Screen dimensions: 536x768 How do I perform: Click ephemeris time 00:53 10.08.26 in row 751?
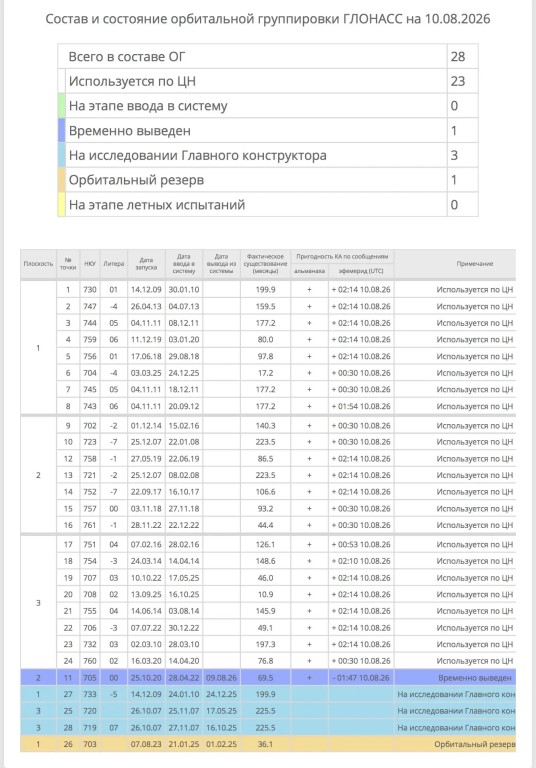pyautogui.click(x=361, y=544)
